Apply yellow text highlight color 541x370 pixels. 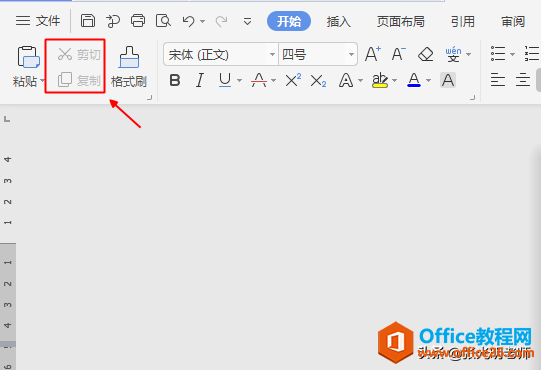[380, 80]
